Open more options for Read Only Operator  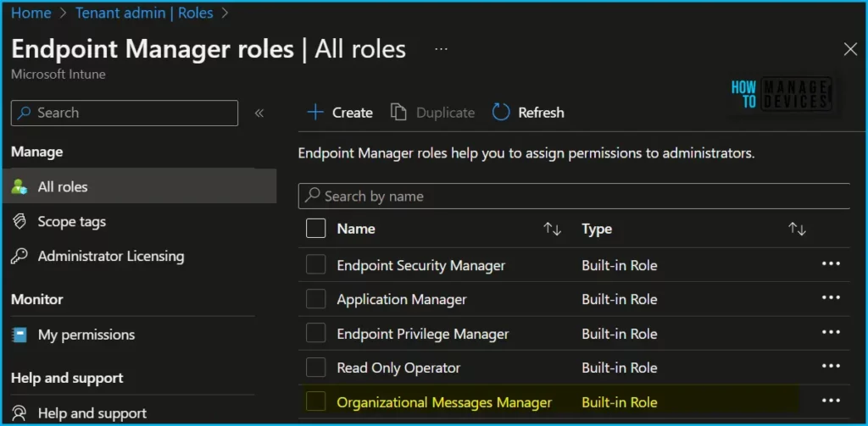click(831, 366)
